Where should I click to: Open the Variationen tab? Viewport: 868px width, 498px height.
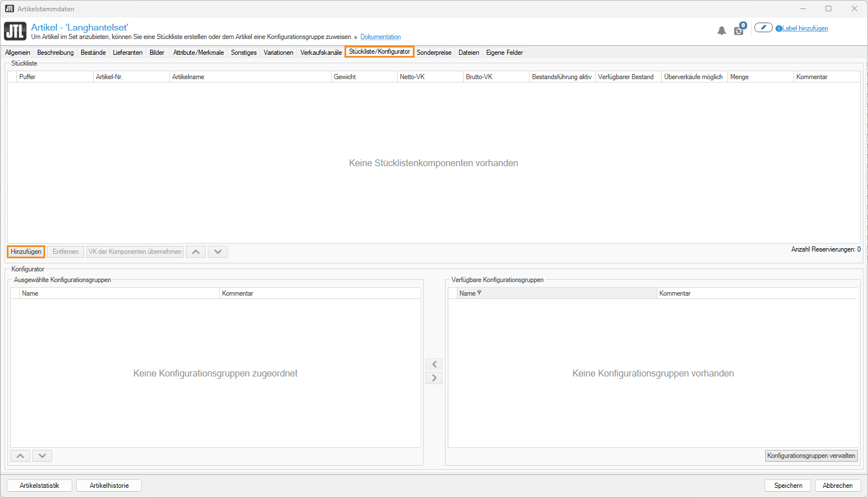pos(278,53)
